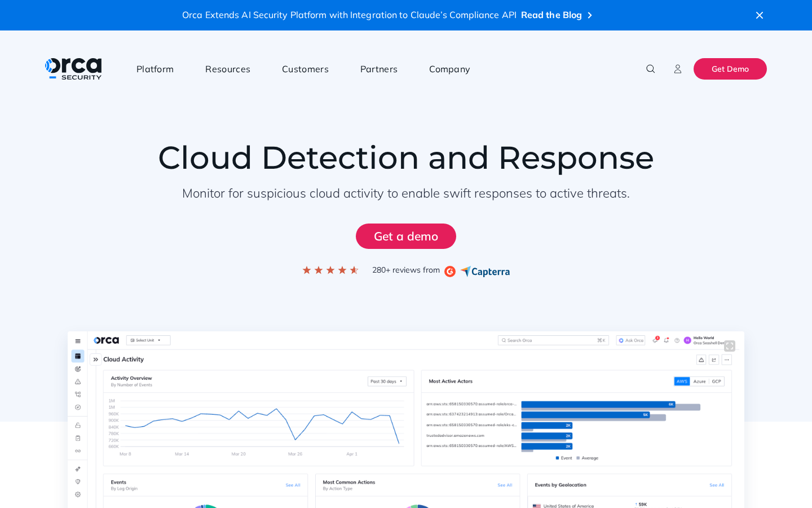Click the target radar icon in sidebar
This screenshot has height=508, width=812.
tap(78, 369)
